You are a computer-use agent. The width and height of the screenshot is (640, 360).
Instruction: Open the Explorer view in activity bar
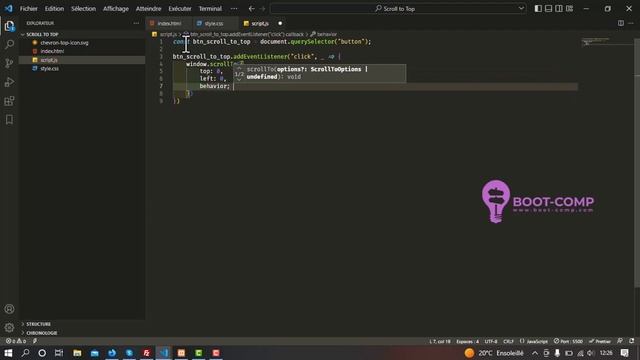coord(9,27)
